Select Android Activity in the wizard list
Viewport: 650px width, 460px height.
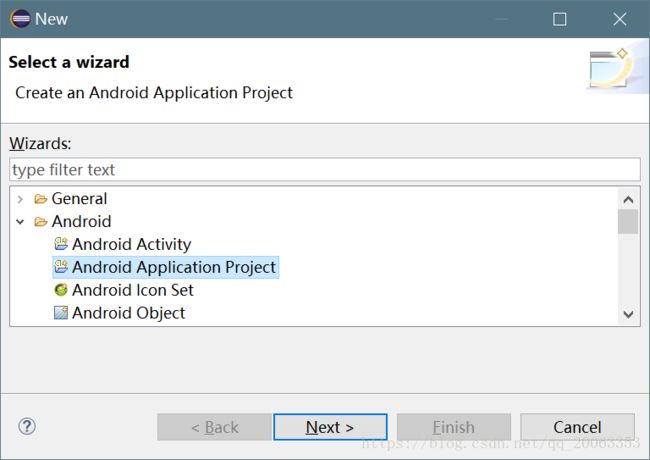tap(131, 244)
